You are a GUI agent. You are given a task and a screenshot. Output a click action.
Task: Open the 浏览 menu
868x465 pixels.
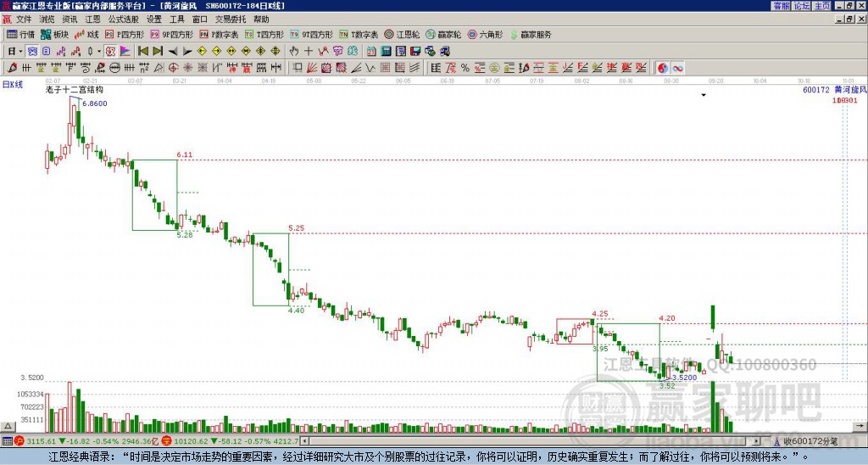(x=47, y=20)
